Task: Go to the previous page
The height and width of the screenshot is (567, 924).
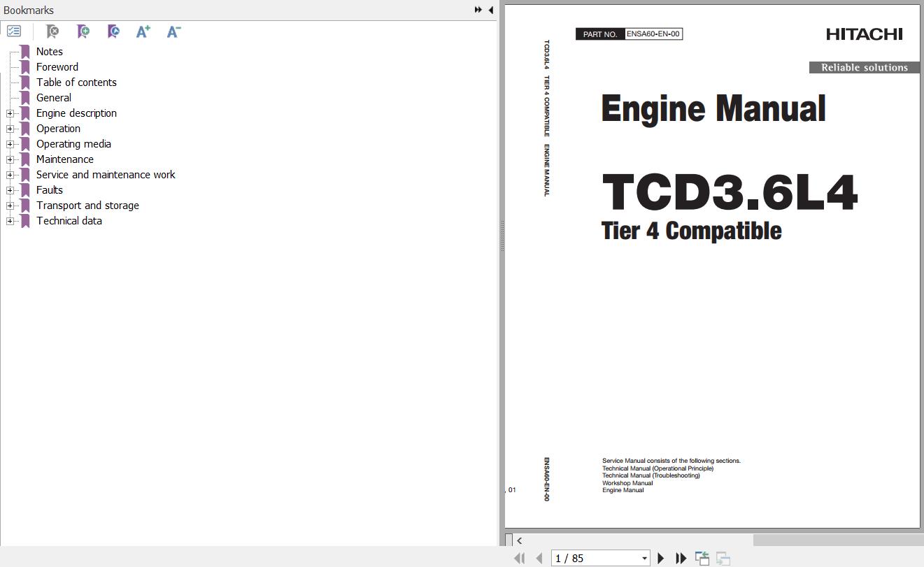Action: click(539, 558)
